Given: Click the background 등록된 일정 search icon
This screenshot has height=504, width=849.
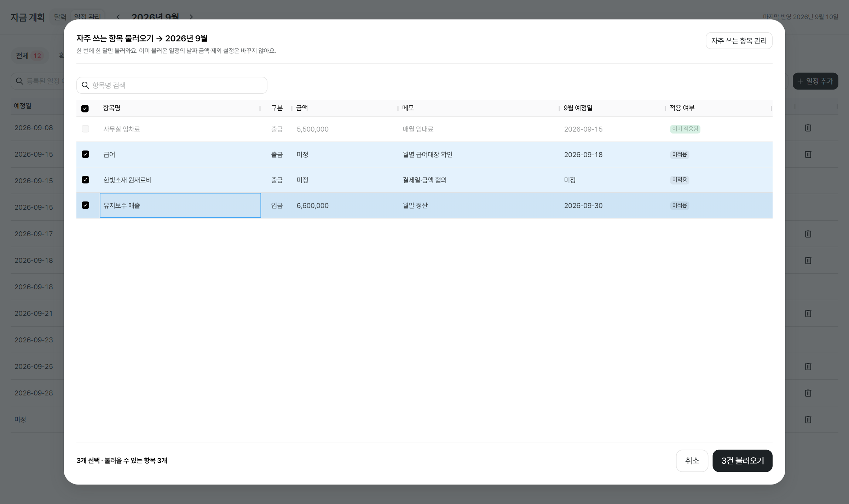Looking at the screenshot, I should (x=19, y=81).
